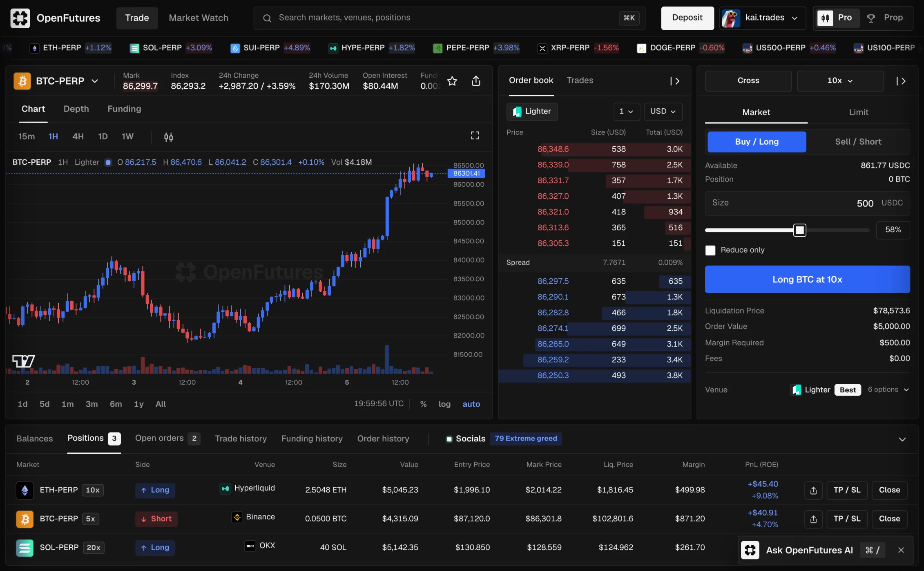Screen dimensions: 924x571
Task: Click the TradingView logo on the chart
Action: pyautogui.click(x=23, y=361)
